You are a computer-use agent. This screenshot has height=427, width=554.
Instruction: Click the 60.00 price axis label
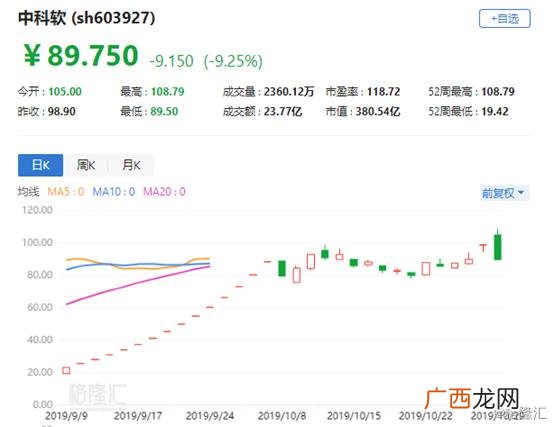pyautogui.click(x=40, y=307)
